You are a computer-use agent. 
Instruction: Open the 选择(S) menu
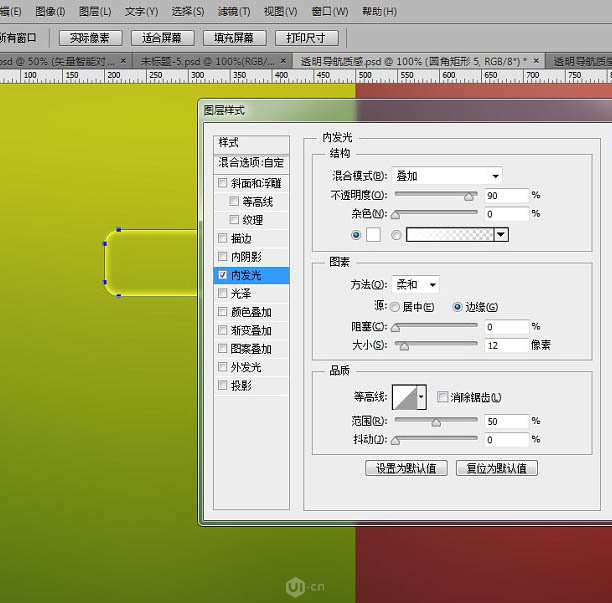pyautogui.click(x=188, y=12)
